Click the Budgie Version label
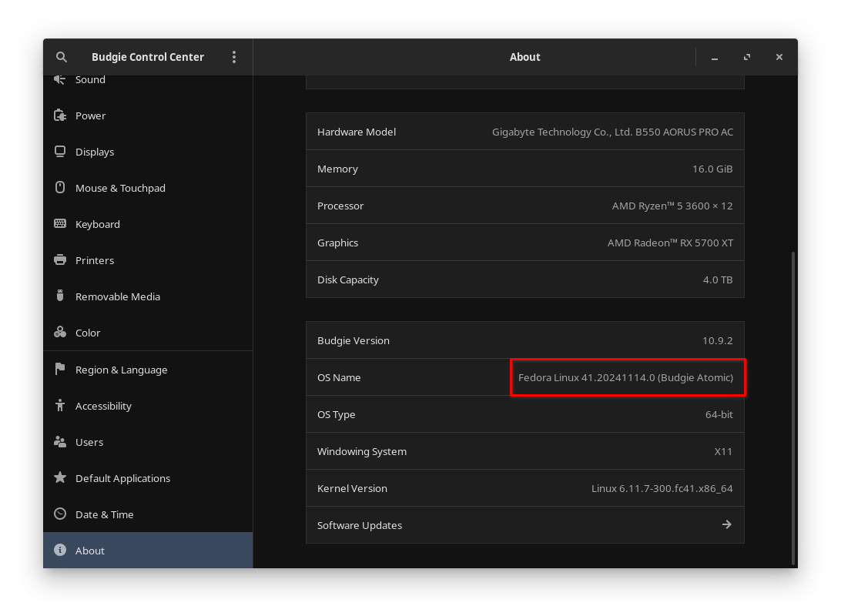This screenshot has height=616, width=841. [353, 340]
